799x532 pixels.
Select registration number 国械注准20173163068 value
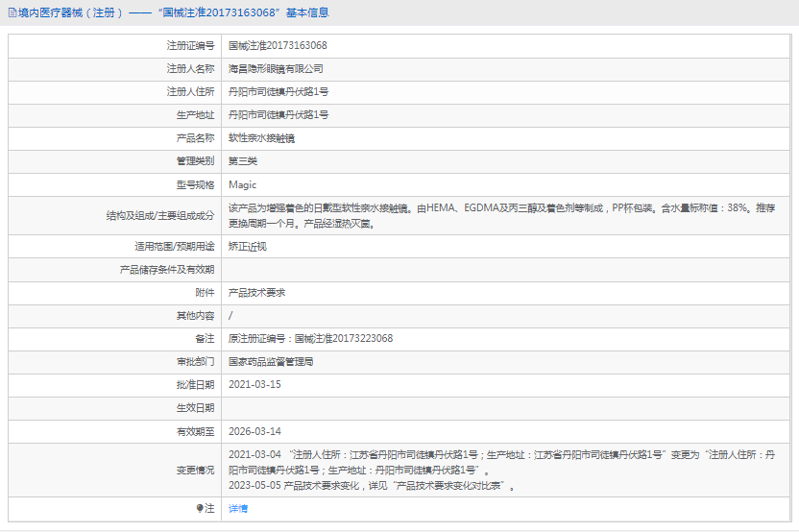(x=278, y=45)
